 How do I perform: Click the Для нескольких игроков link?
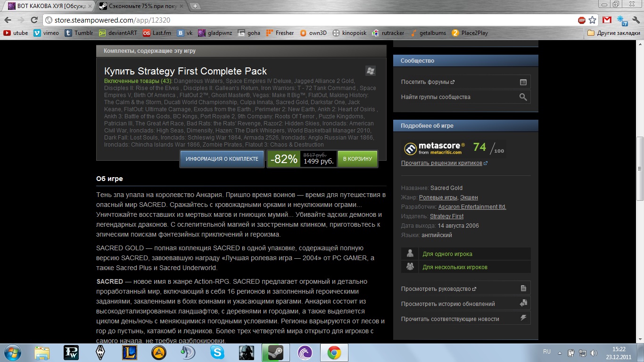point(455,267)
